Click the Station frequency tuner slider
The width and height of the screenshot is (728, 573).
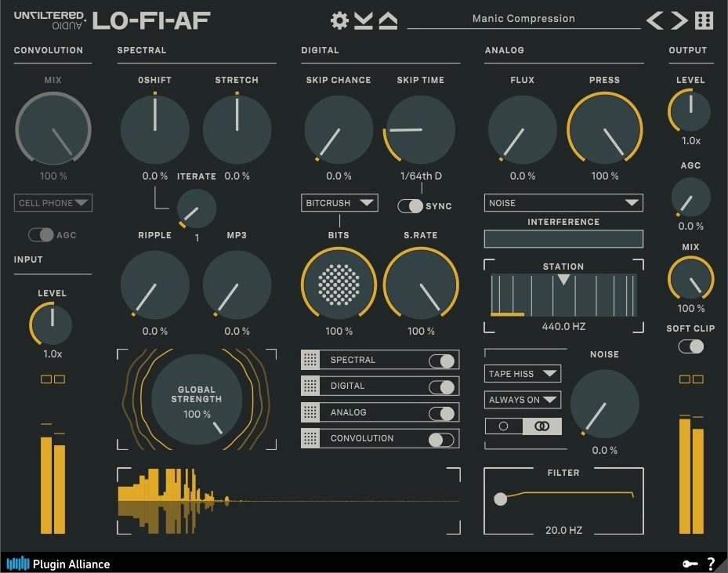click(563, 296)
